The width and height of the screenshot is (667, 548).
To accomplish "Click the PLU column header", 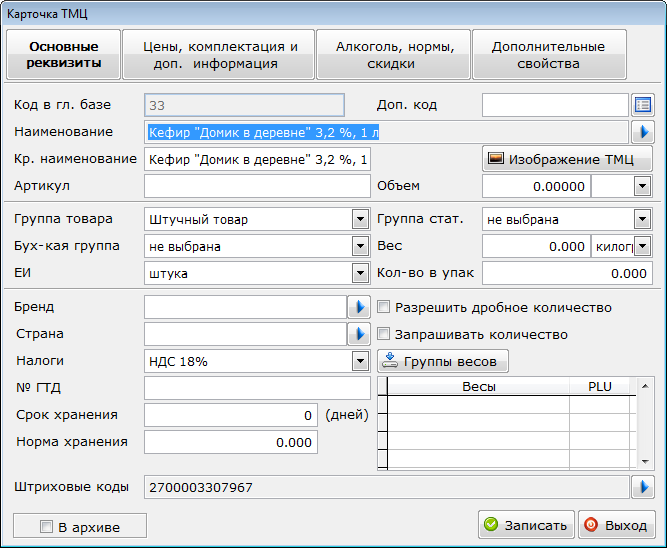I will tap(600, 386).
